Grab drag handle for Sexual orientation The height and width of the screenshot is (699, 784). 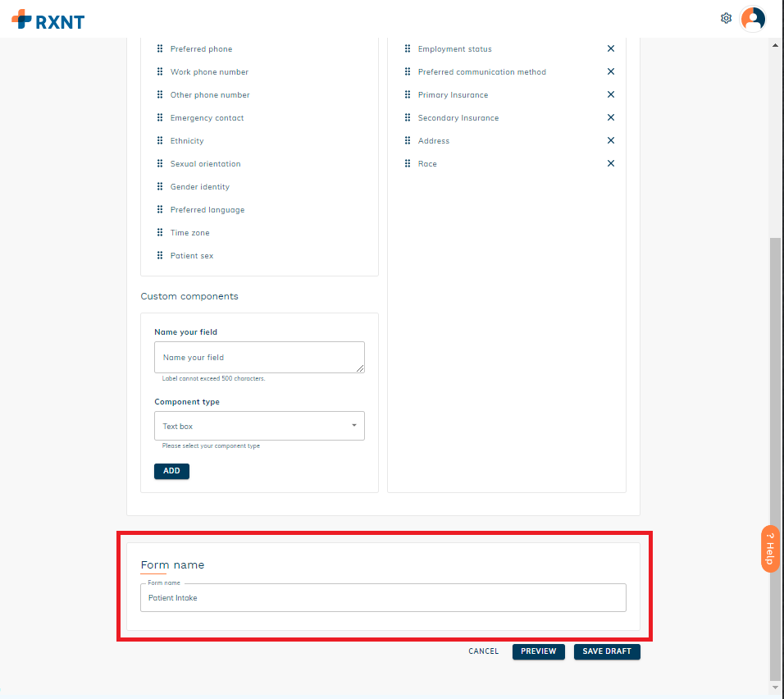(x=160, y=163)
